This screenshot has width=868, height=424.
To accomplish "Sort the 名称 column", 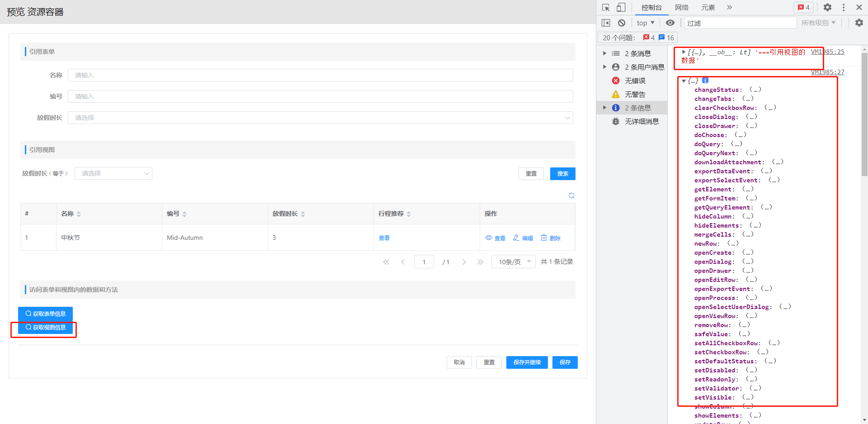I will coord(79,214).
